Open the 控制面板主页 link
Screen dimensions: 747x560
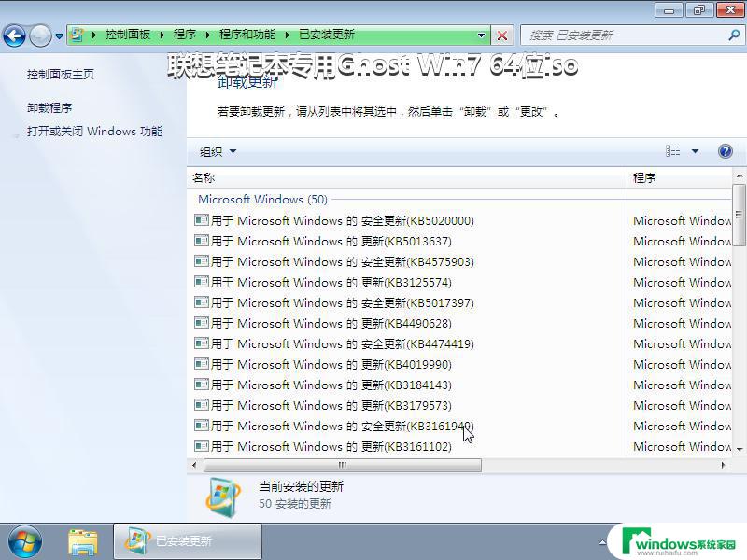point(61,74)
